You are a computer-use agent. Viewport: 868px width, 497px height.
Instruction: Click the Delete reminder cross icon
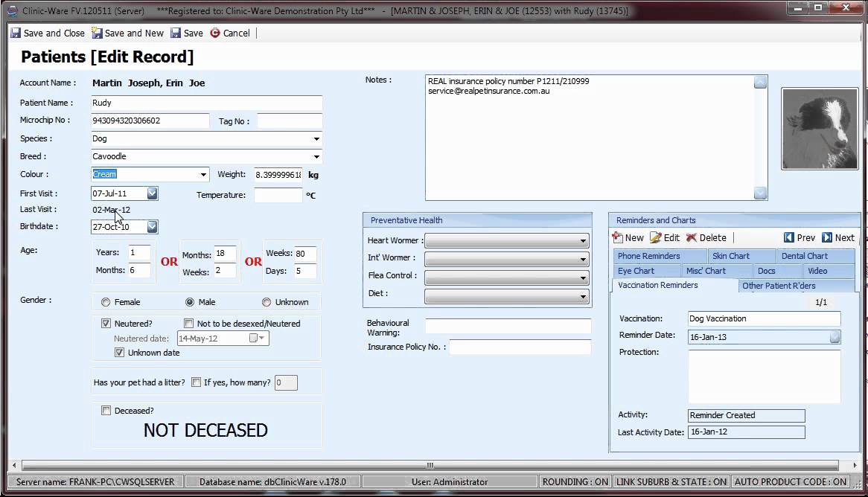[692, 237]
